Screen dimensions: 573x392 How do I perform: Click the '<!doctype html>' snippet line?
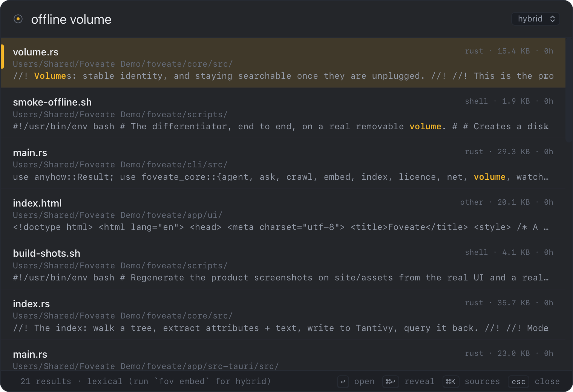281,227
